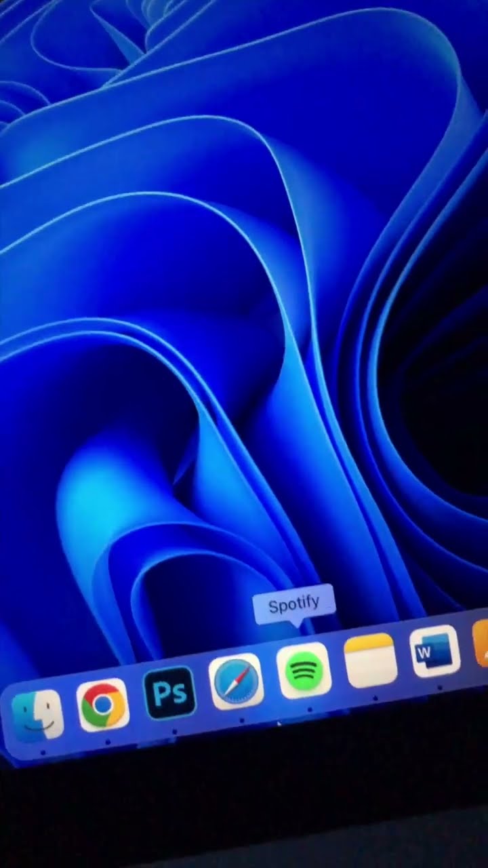Launch Microsoft Word from the dock
The width and height of the screenshot is (488, 868).
click(x=435, y=652)
